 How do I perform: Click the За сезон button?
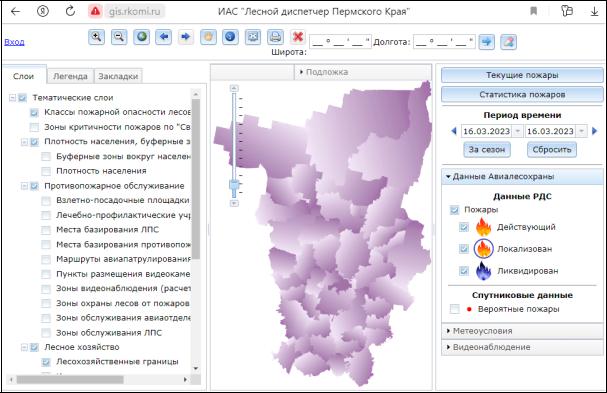(x=487, y=149)
